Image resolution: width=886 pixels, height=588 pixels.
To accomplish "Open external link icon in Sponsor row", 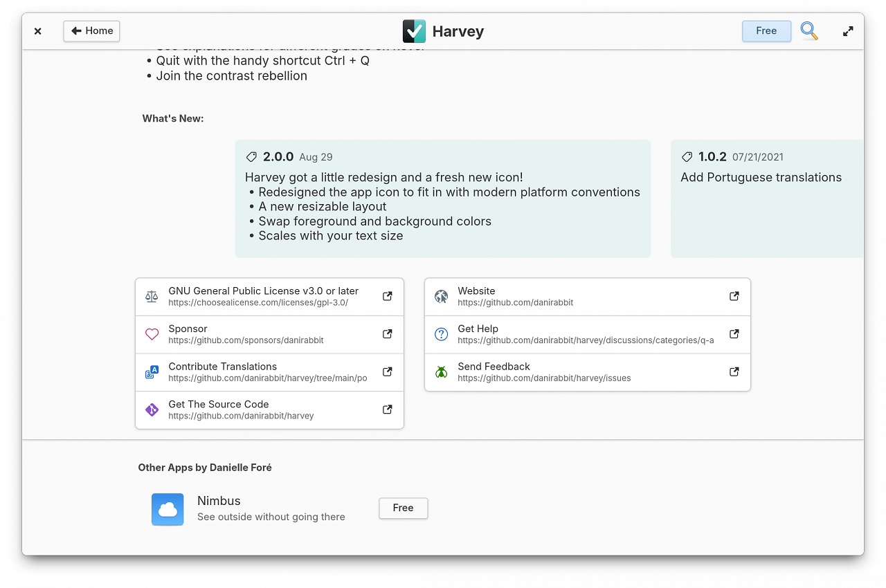I will (x=388, y=334).
